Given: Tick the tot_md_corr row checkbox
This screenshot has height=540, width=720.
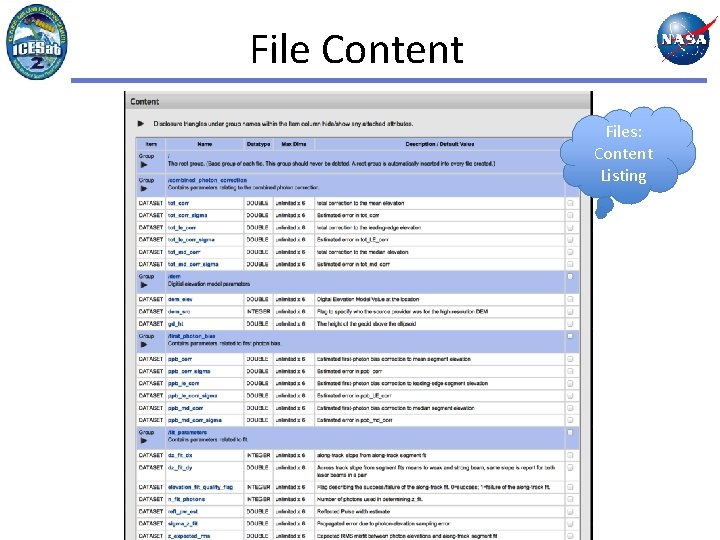Looking at the screenshot, I should pyautogui.click(x=570, y=252).
